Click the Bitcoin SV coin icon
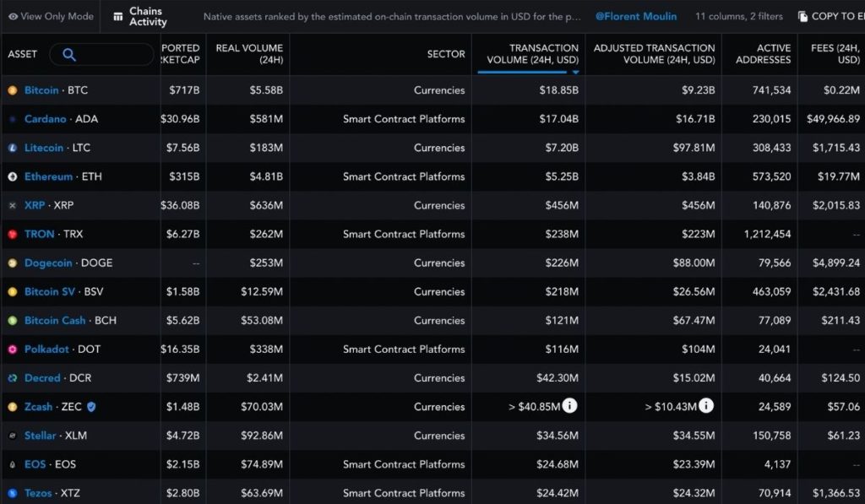The height and width of the screenshot is (504, 865). pos(12,292)
